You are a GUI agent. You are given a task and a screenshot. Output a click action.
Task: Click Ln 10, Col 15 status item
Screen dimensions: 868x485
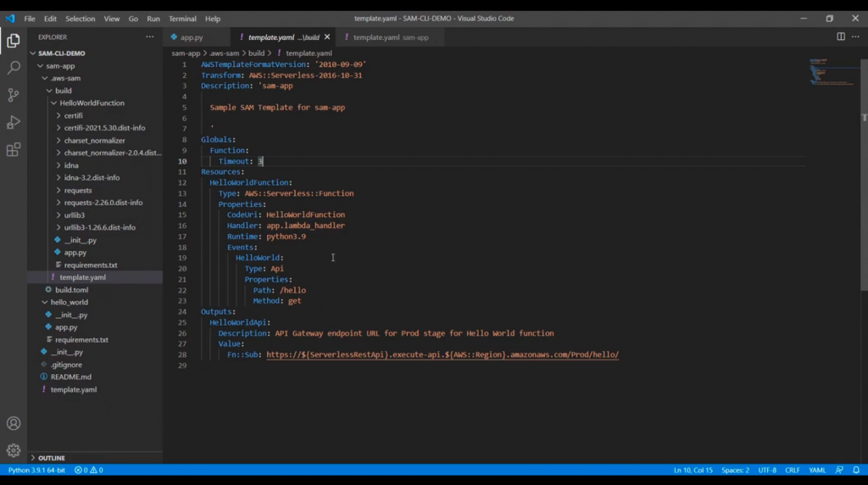coord(693,470)
